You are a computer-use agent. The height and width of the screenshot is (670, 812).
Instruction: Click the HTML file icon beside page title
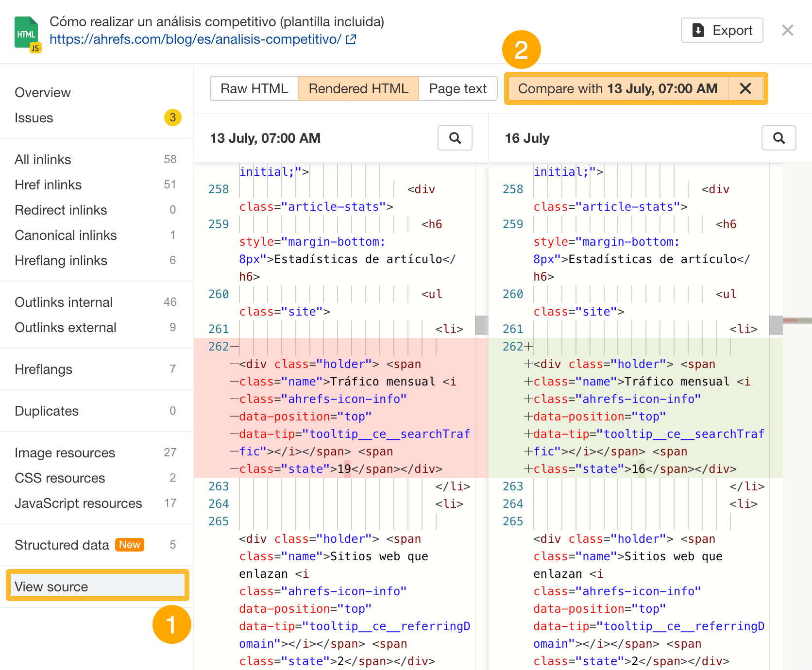pos(27,32)
